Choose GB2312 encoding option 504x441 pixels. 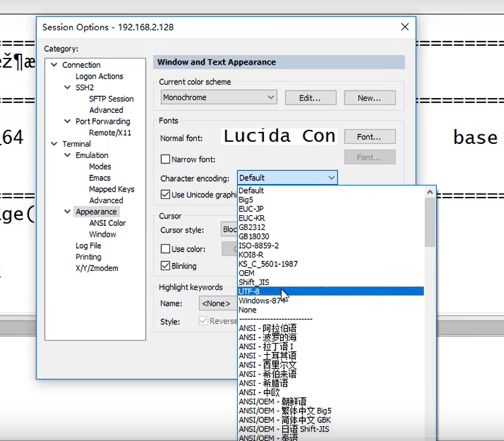point(331,227)
